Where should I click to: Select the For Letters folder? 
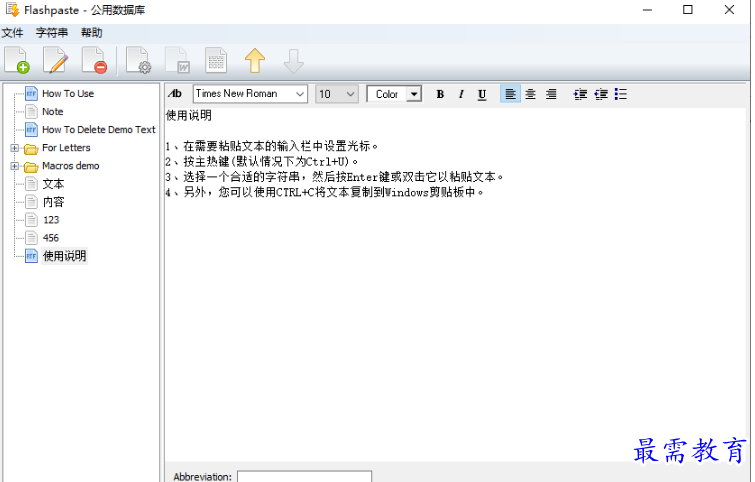tap(66, 148)
